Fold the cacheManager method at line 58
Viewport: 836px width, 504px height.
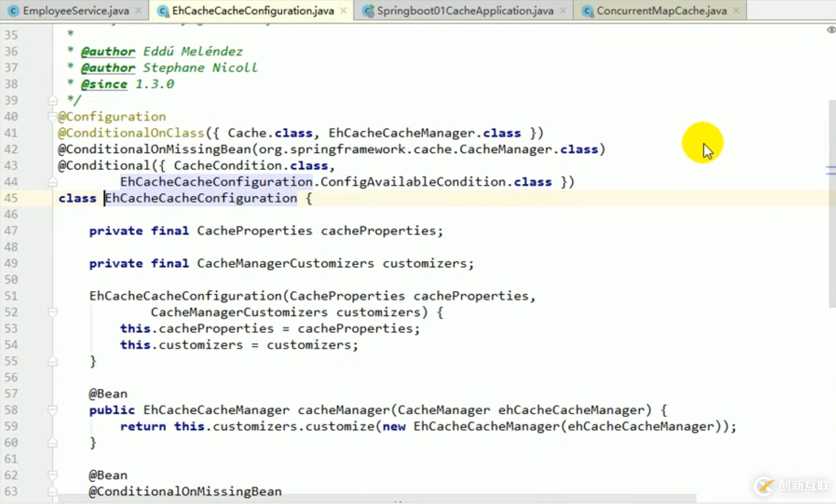coord(52,410)
